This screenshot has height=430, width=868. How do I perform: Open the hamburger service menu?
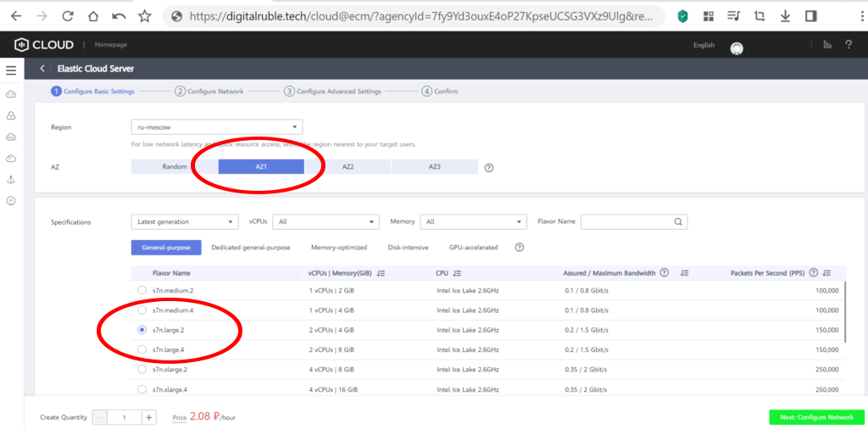pos(11,70)
